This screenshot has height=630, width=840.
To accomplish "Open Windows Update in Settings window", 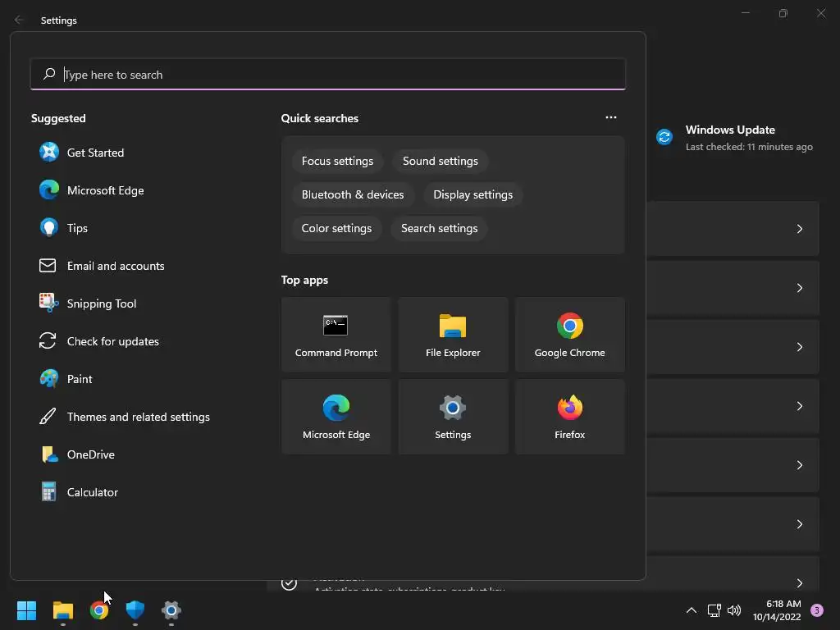I will tap(734, 138).
